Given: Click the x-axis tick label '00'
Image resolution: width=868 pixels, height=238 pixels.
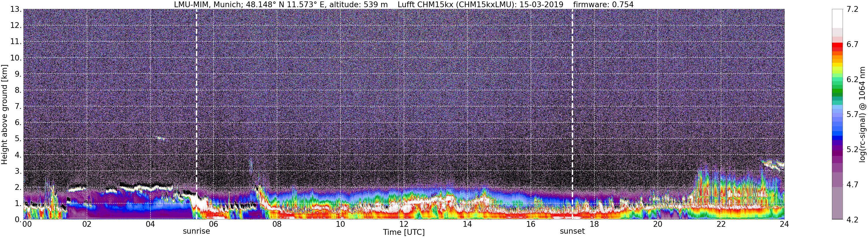Looking at the screenshot, I should [27, 224].
